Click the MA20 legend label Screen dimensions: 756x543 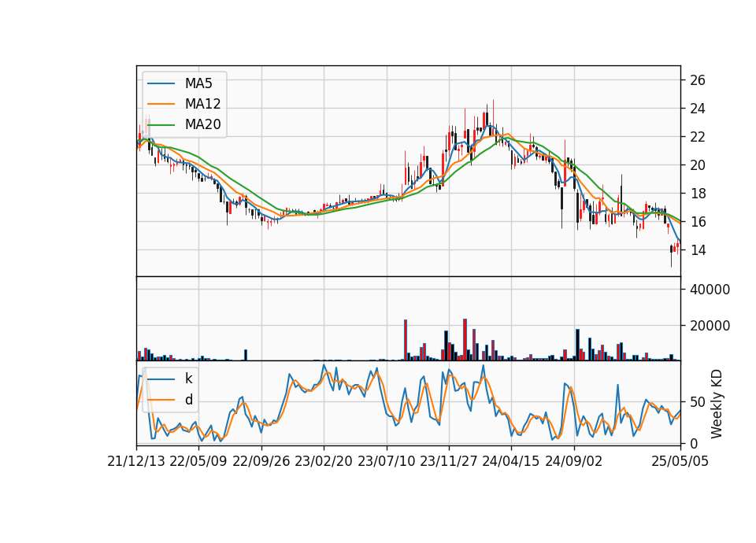(202, 124)
